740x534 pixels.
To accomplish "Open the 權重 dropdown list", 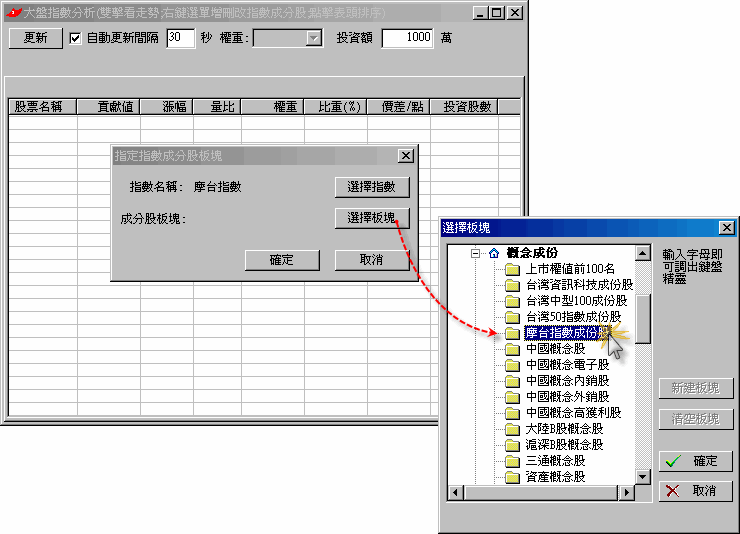I will (x=313, y=38).
